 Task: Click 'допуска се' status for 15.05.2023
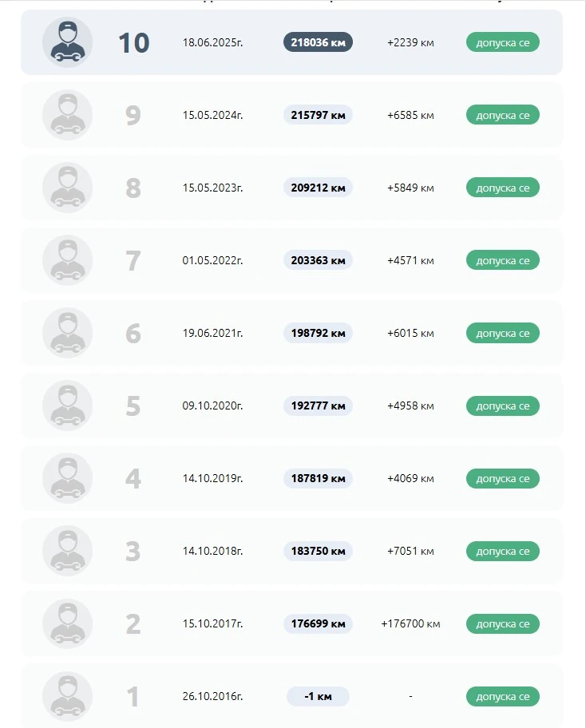[502, 188]
